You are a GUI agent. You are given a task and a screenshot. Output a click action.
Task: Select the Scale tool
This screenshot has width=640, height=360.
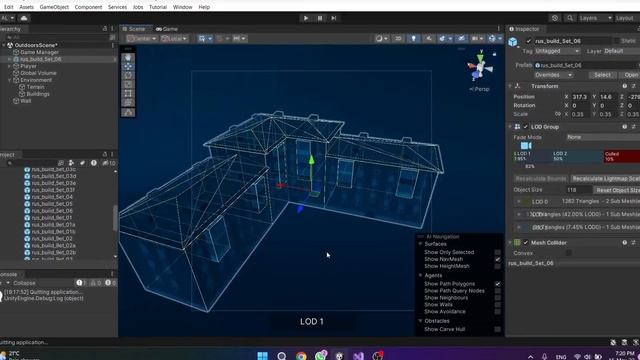(x=128, y=84)
